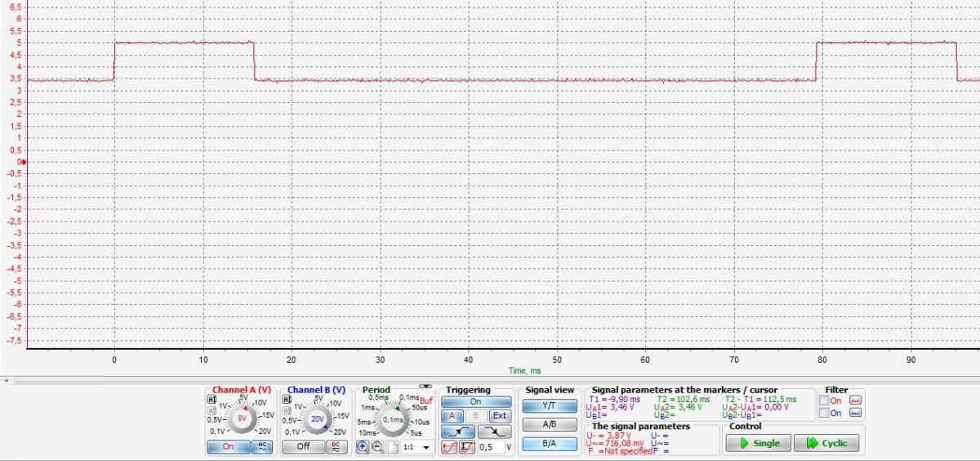980x461 pixels.
Task: Click the Time, ms axis label
Action: pyautogui.click(x=523, y=370)
